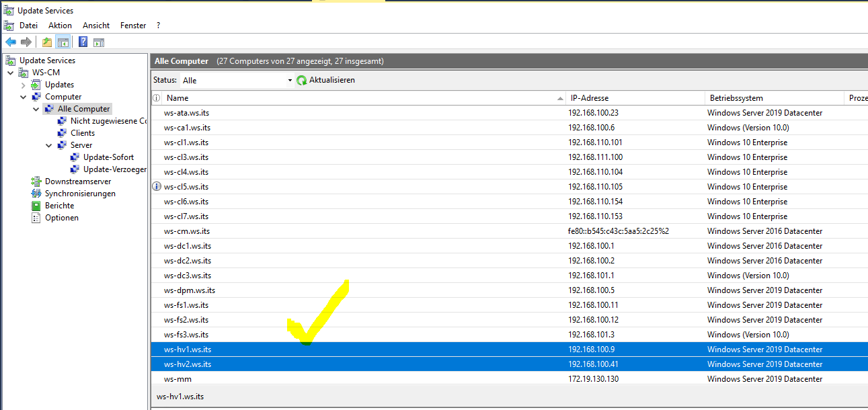Click the Clients group icon in tree
The image size is (868, 410).
(63, 133)
